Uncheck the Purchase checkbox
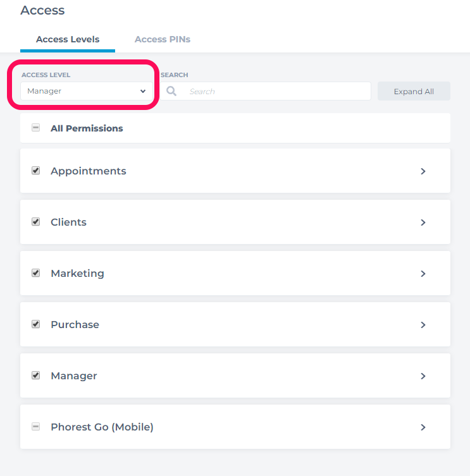Image resolution: width=470 pixels, height=476 pixels. 36,324
